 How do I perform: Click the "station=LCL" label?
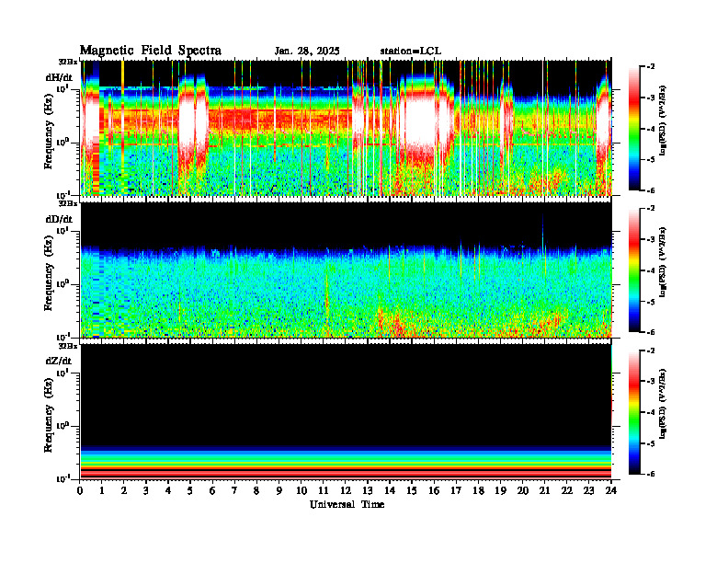(x=411, y=52)
